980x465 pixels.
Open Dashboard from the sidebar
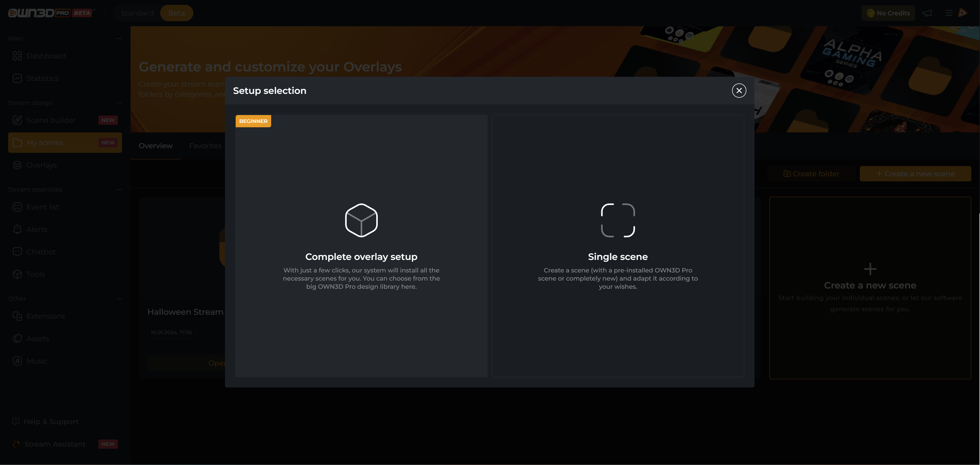pos(46,56)
